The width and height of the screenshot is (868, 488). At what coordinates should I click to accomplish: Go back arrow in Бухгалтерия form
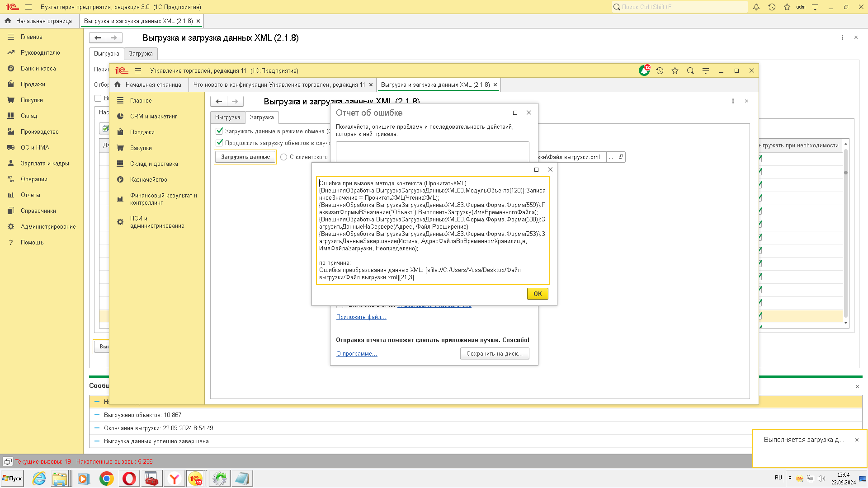pyautogui.click(x=98, y=38)
